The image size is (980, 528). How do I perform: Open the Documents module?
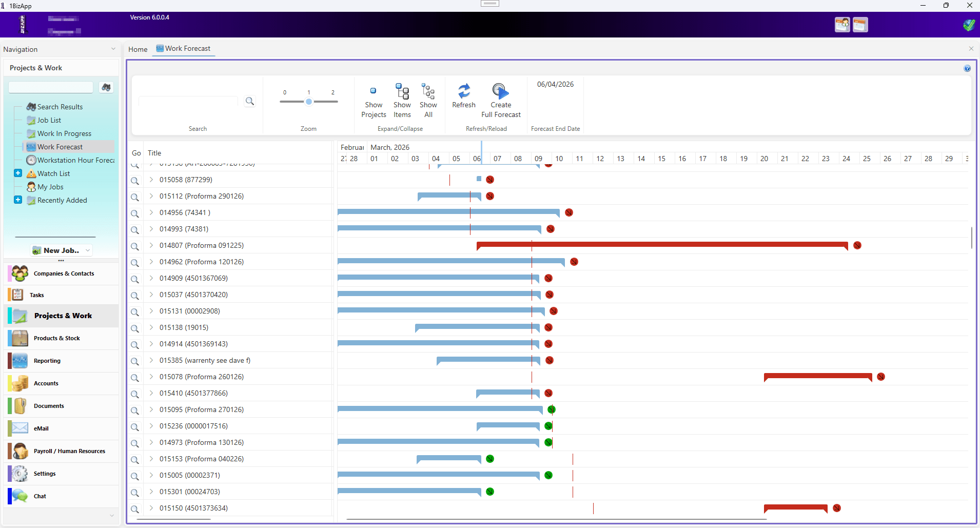coord(61,406)
